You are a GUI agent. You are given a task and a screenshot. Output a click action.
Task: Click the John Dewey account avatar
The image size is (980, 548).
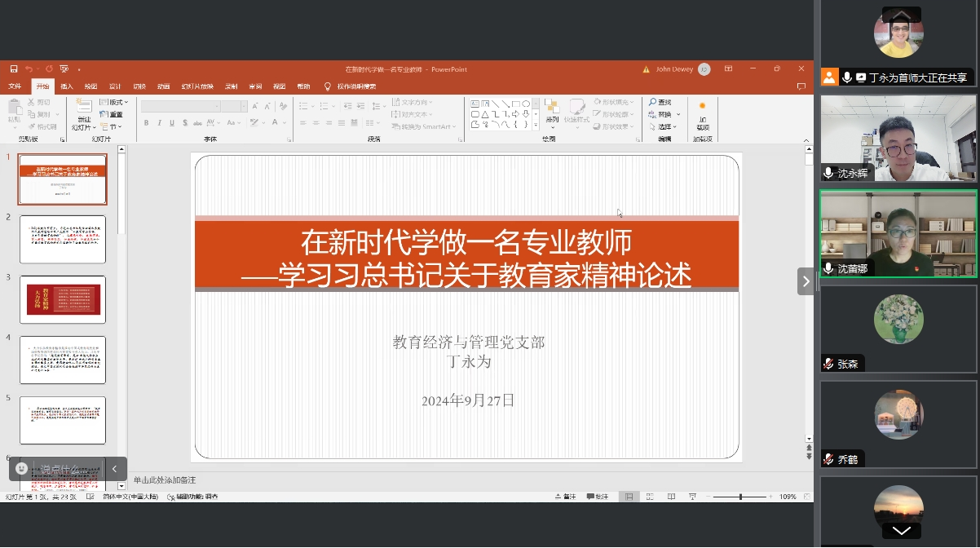[x=704, y=69]
